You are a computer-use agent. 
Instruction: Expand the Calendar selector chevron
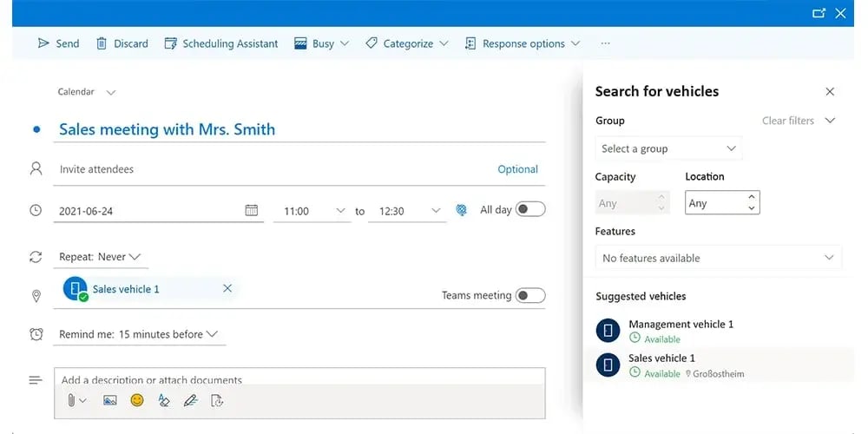click(111, 93)
